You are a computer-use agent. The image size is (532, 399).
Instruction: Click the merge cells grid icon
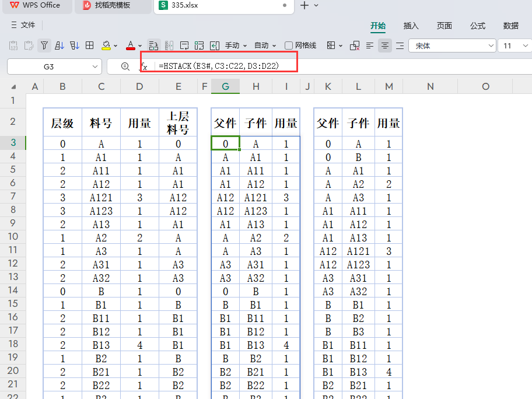tap(331, 45)
